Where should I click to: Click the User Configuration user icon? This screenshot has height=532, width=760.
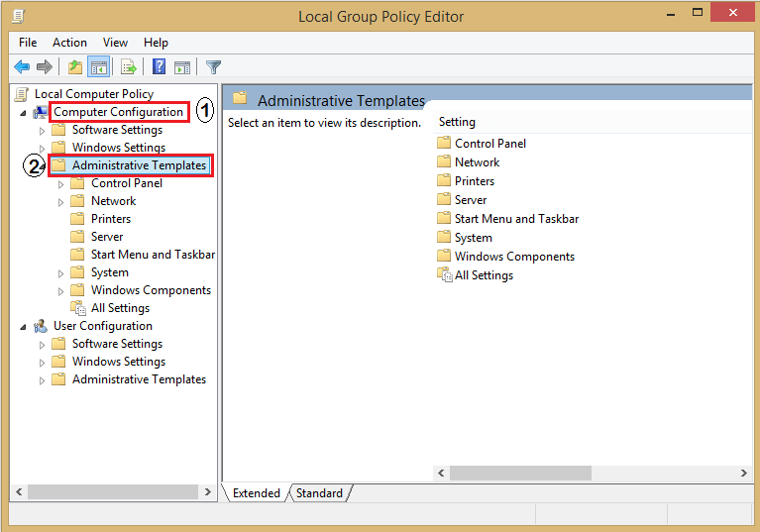click(x=41, y=326)
